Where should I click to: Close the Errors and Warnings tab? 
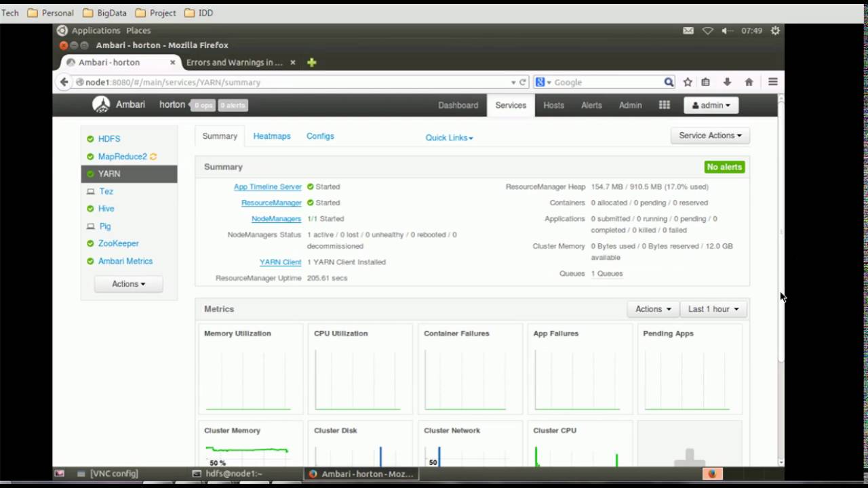click(292, 62)
